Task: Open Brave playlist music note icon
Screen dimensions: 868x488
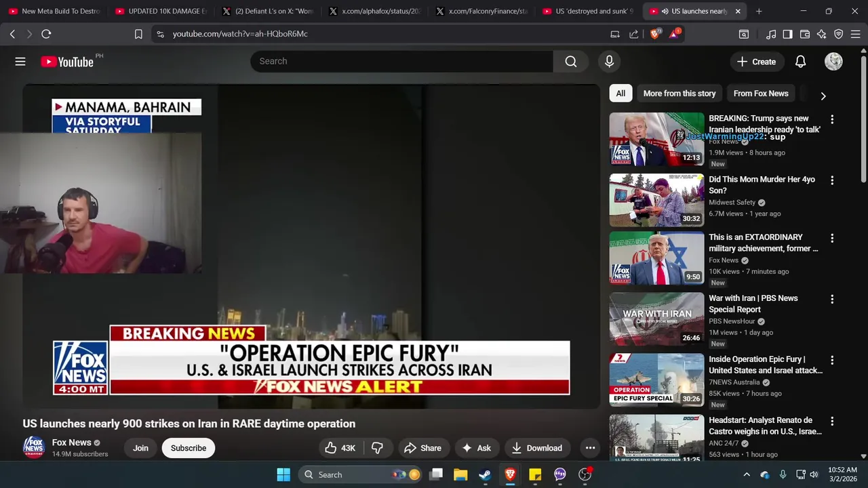Action: coord(771,34)
